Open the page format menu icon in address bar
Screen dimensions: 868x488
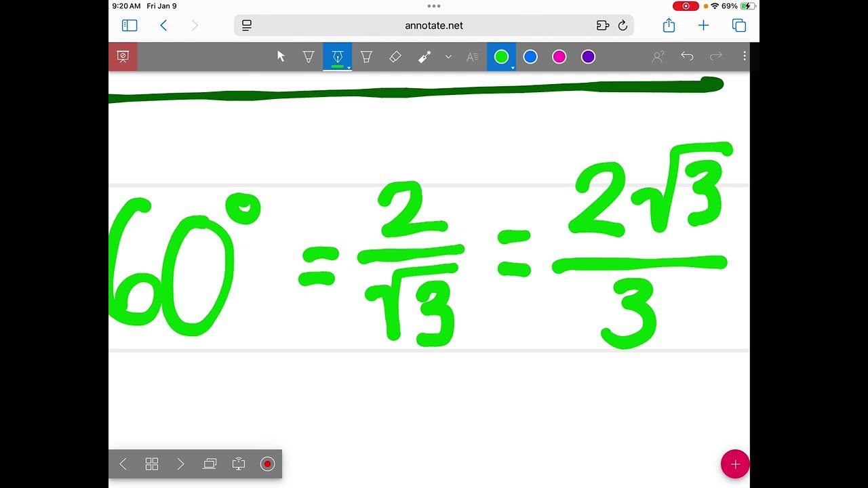247,25
